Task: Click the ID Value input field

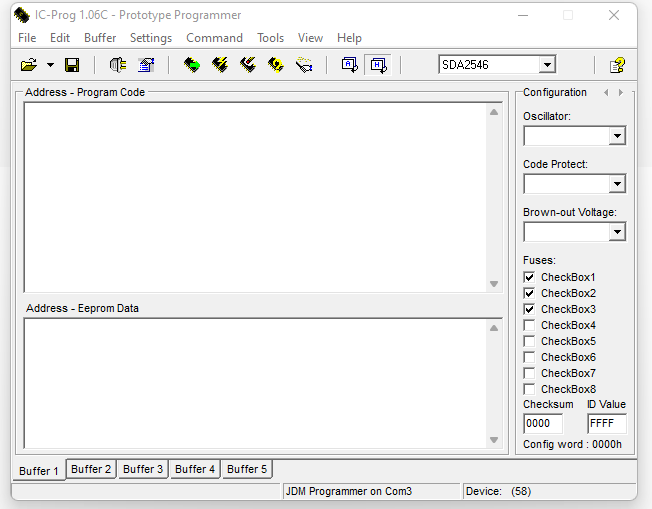Action: click(x=606, y=423)
